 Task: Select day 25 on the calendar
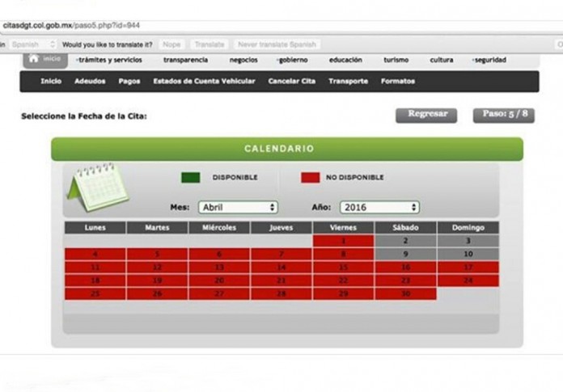[95, 293]
